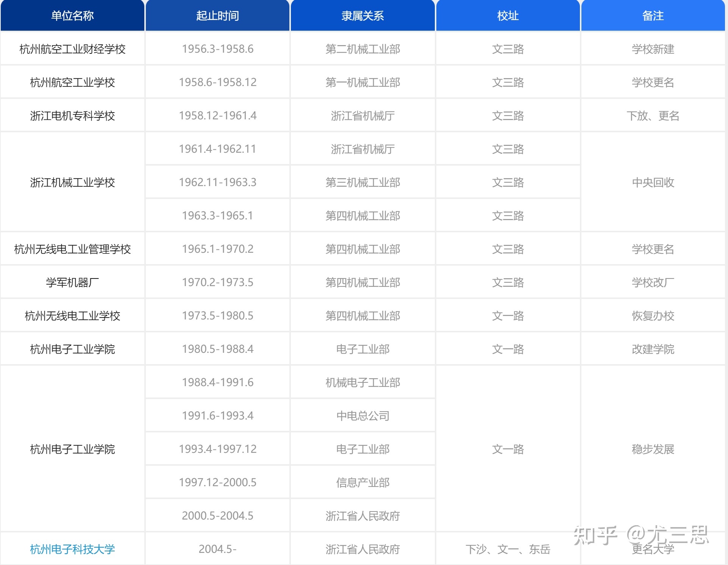Click the 校址 column header
The height and width of the screenshot is (565, 728).
508,16
